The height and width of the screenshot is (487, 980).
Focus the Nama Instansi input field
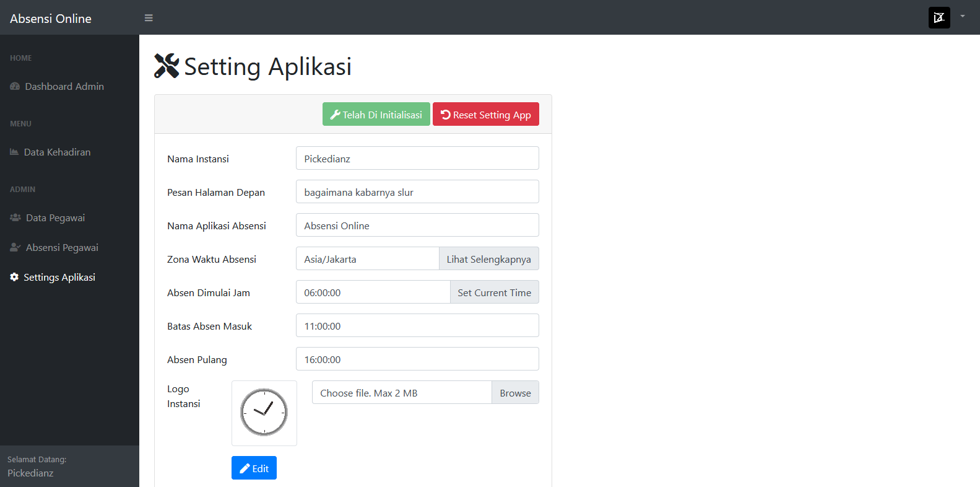click(x=417, y=159)
